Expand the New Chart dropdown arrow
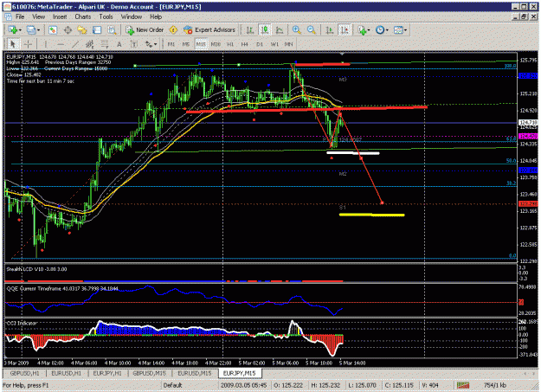The image size is (541, 392). (21, 30)
